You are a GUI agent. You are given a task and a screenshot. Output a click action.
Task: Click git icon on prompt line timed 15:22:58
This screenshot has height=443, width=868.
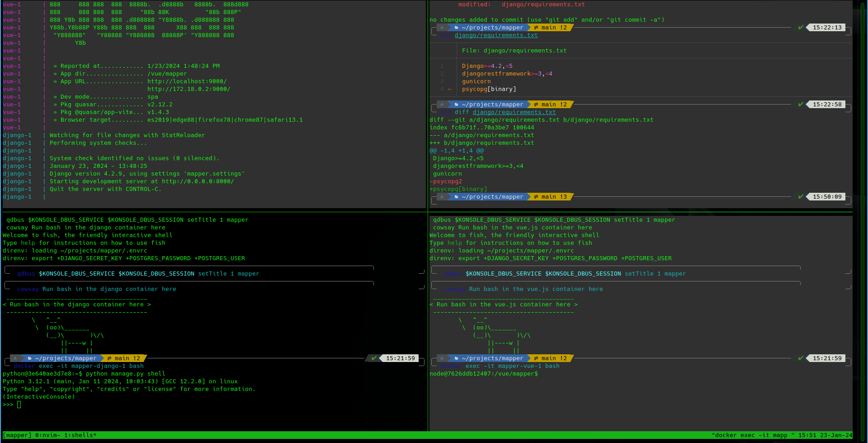536,105
